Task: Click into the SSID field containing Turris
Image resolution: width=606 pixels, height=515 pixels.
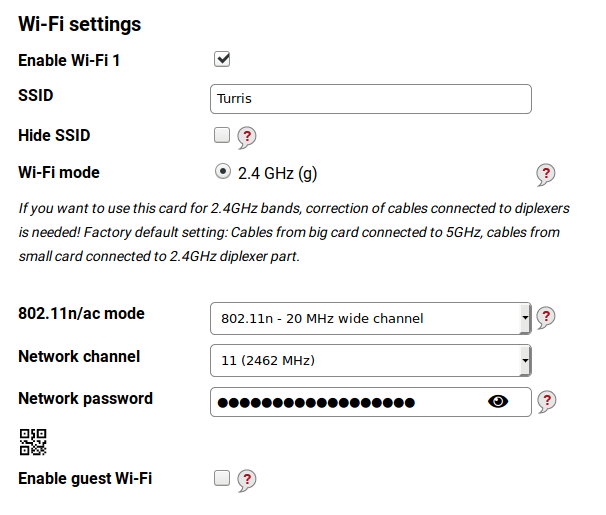Action: tap(371, 99)
